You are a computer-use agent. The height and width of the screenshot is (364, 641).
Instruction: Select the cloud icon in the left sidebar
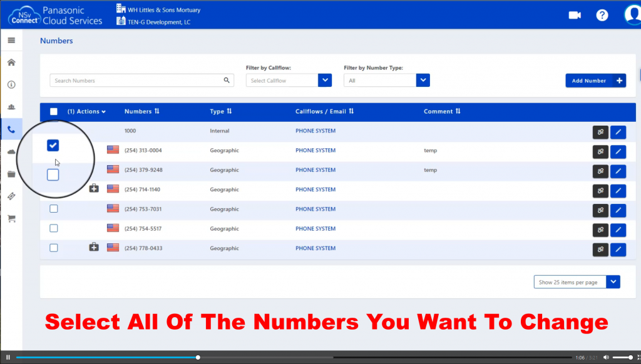[11, 151]
